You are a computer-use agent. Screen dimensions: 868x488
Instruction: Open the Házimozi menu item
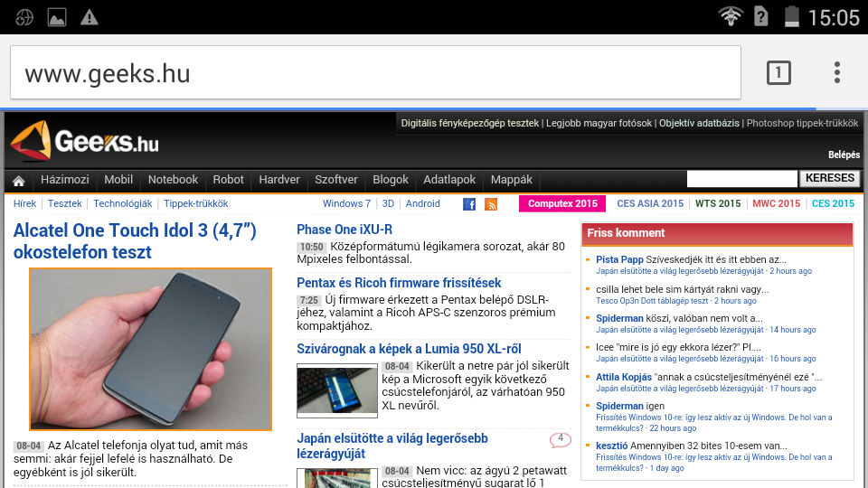click(65, 180)
